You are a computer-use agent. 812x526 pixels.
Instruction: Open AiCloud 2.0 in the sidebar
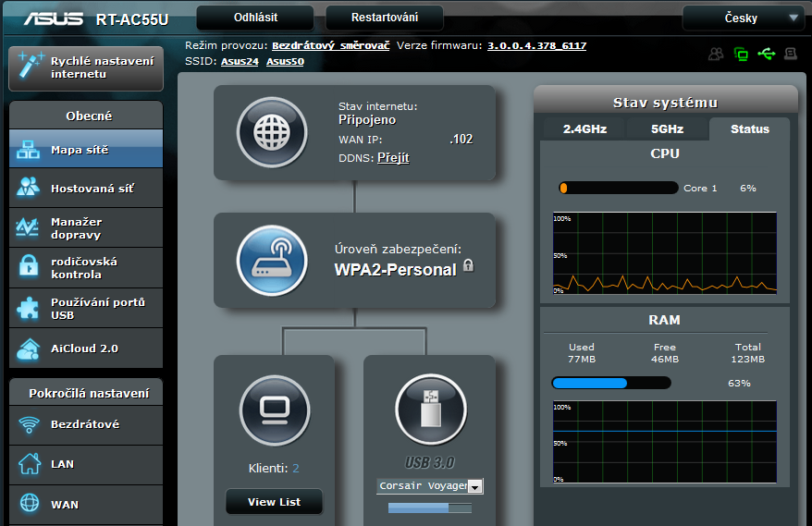[85, 349]
